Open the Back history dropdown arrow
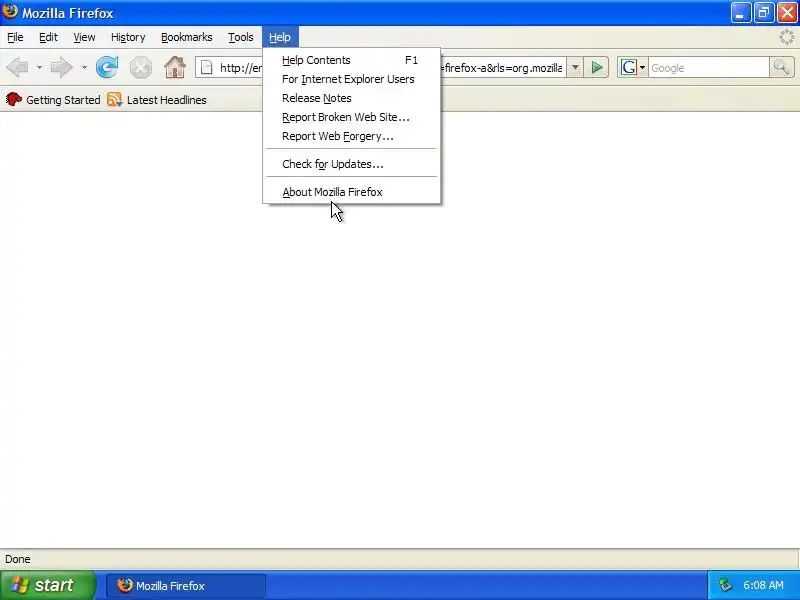800x600 pixels. click(39, 67)
